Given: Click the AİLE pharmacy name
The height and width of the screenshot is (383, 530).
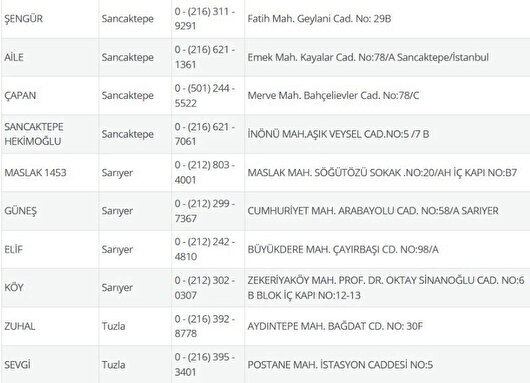Looking at the screenshot, I should (14, 57).
